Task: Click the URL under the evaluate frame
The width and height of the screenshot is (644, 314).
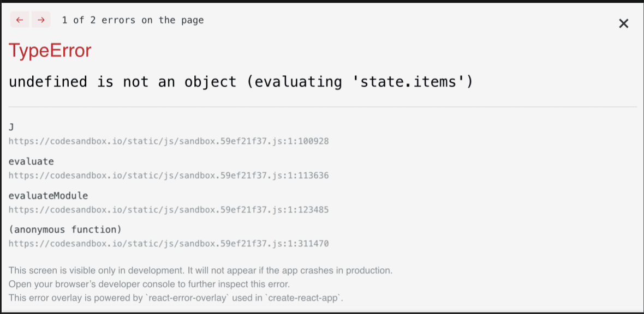Action: [x=168, y=175]
